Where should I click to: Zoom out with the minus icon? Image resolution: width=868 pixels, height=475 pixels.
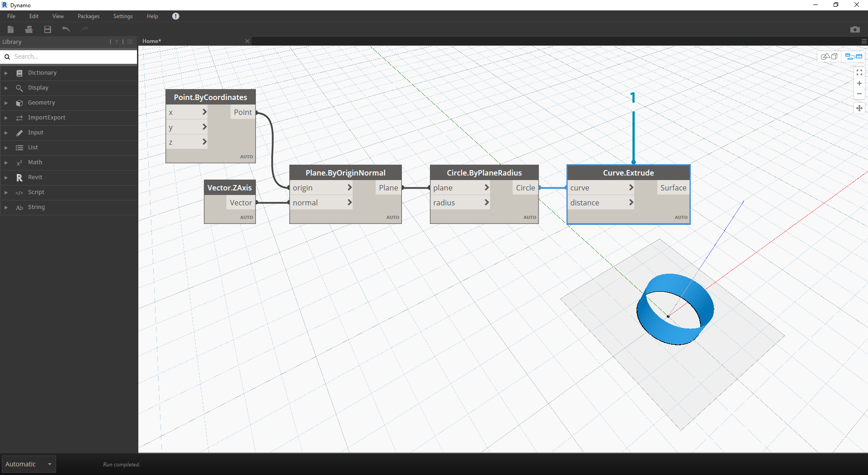click(859, 94)
